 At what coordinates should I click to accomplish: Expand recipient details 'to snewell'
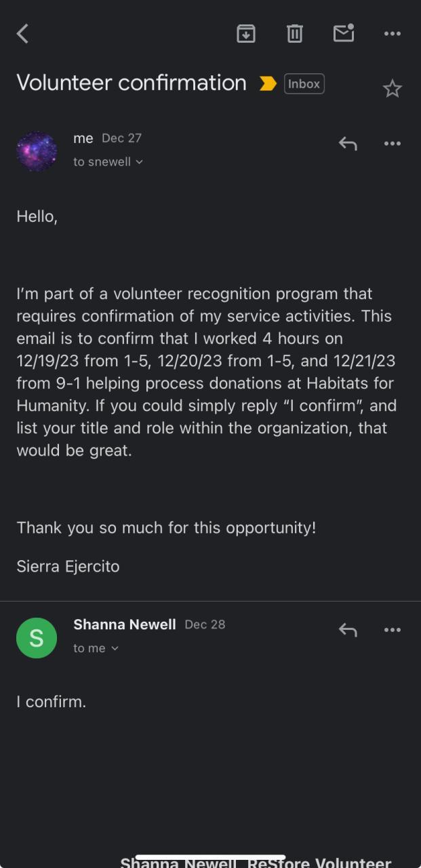click(108, 162)
